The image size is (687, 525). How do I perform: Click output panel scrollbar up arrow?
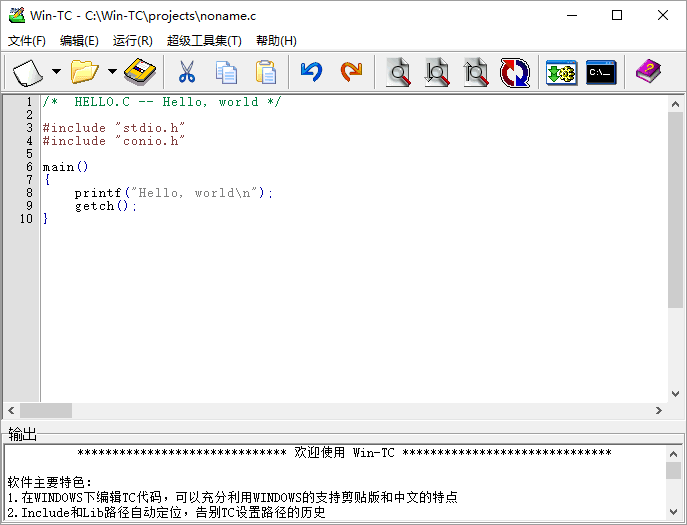[x=673, y=454]
